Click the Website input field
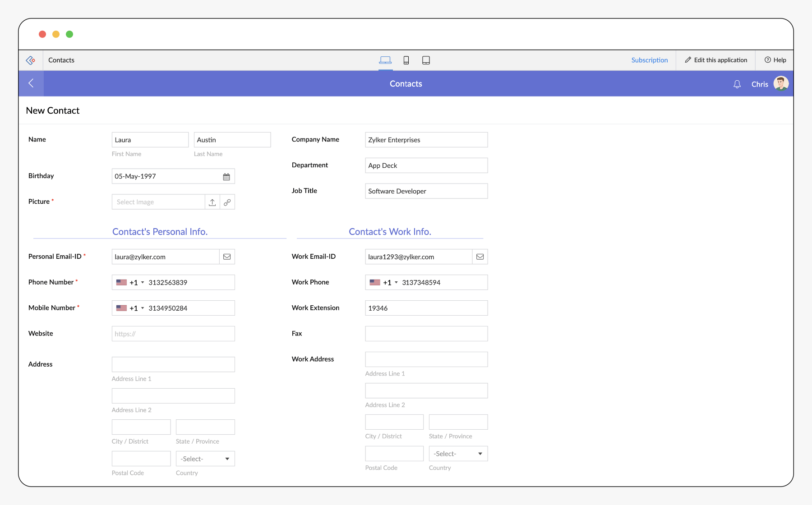 [x=173, y=334]
